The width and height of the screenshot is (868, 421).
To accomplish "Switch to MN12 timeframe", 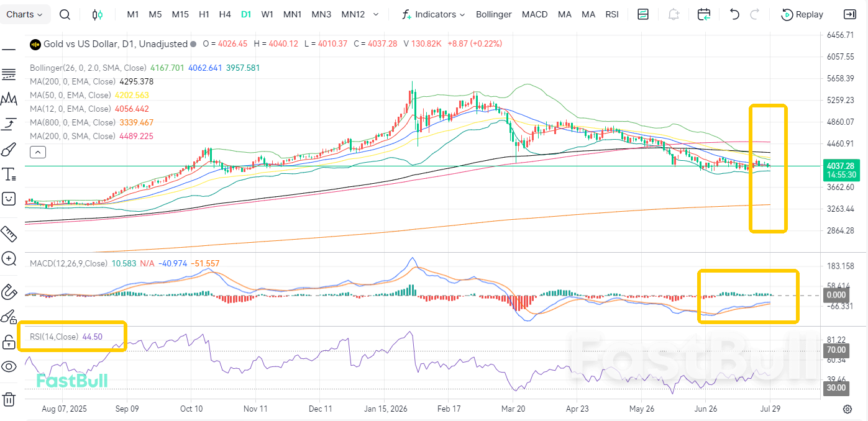I will coord(353,14).
